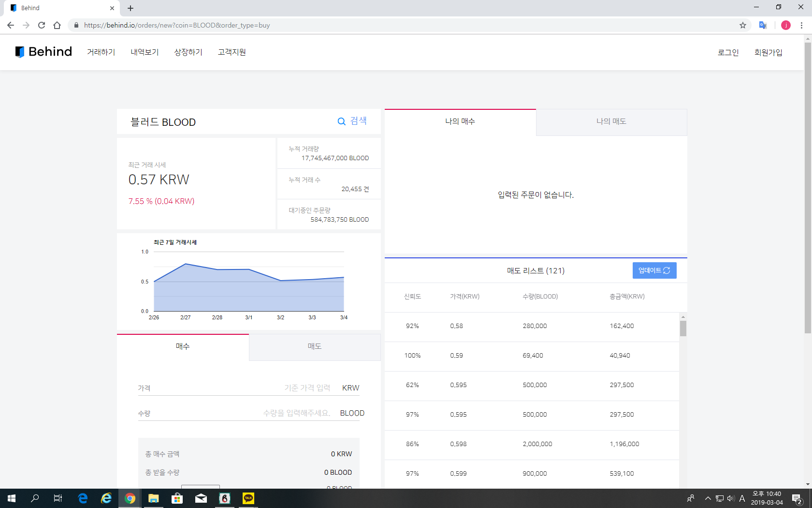Open File Explorer from the taskbar
This screenshot has height=508, width=812.
click(x=154, y=498)
